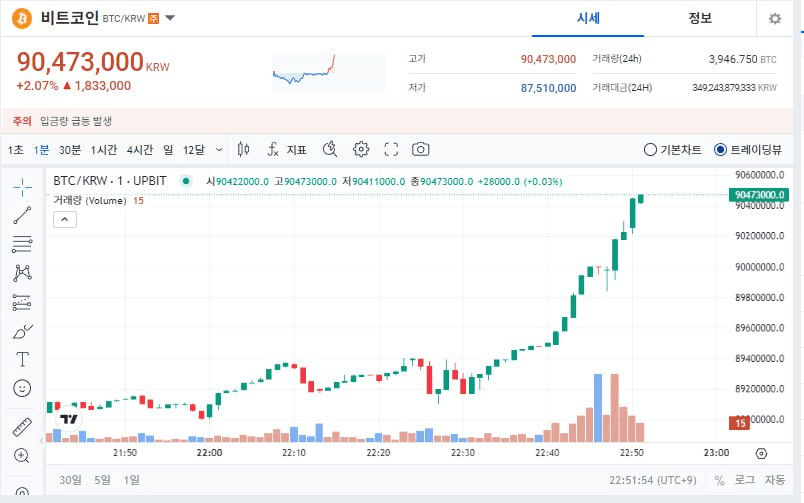This screenshot has width=804, height=503.
Task: Switch to the 시세 tab
Action: [588, 18]
